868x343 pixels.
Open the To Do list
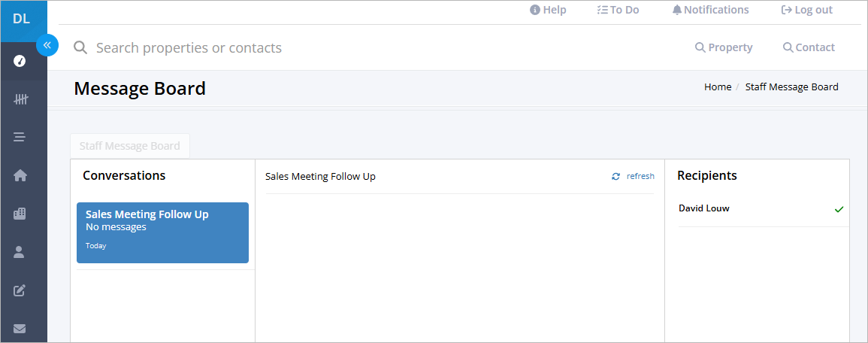click(x=618, y=10)
